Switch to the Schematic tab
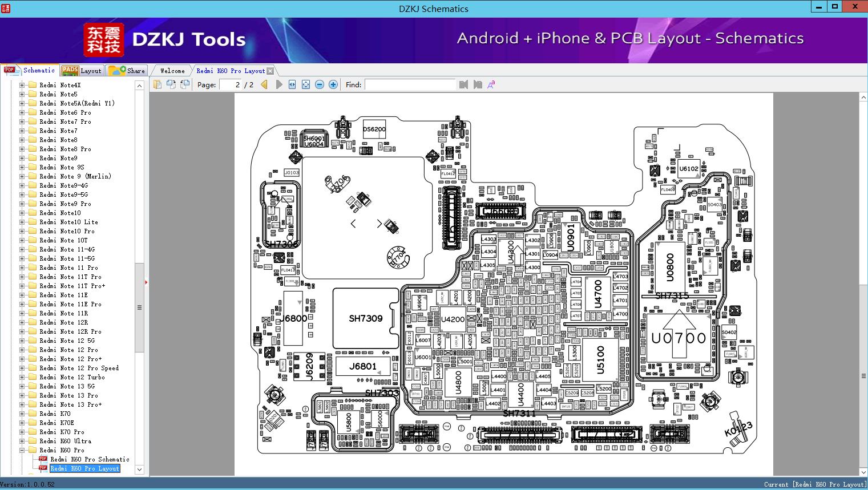This screenshot has width=868, height=490. click(30, 70)
